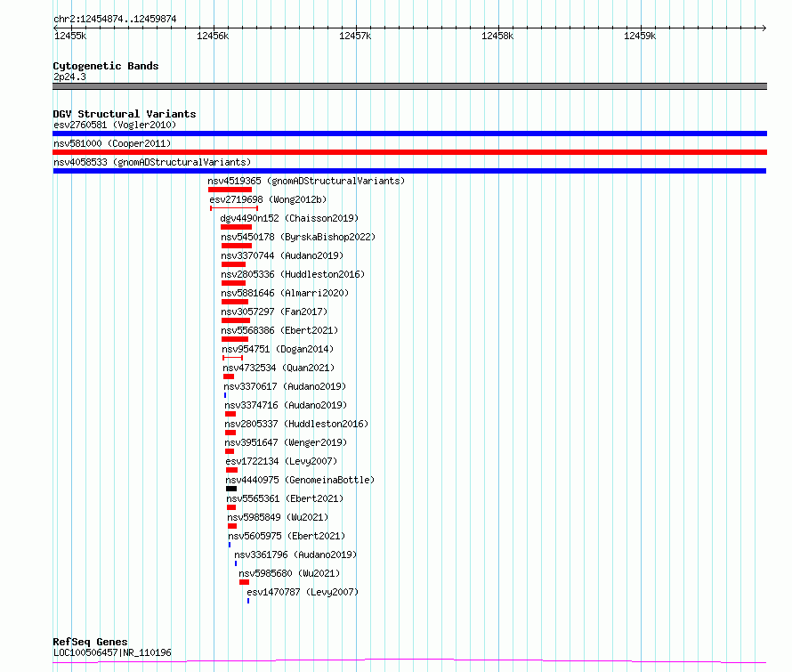Viewport: 792px width, 672px height.
Task: Click the red bar under nsv5565361
Action: tap(231, 507)
